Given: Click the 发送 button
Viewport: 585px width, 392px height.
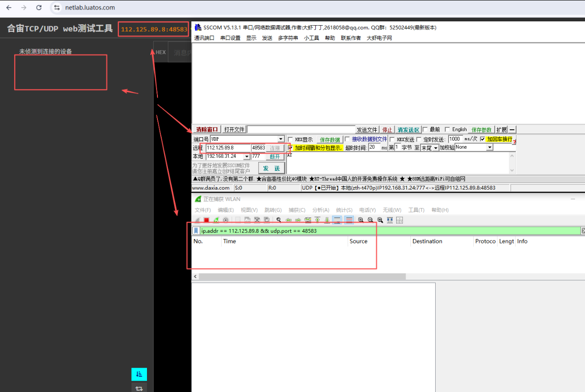Looking at the screenshot, I should point(272,168).
